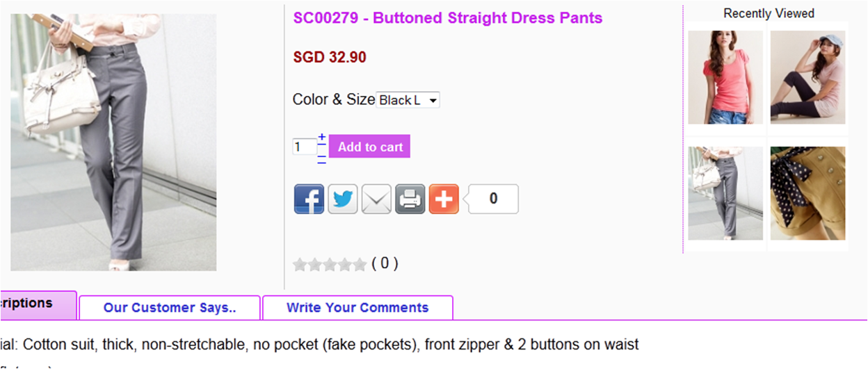
Task: Open the Write Your Comments tab
Action: (357, 308)
